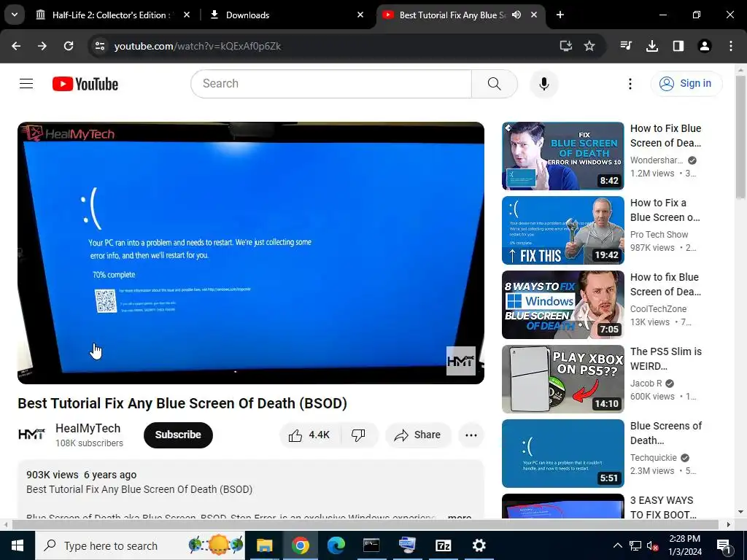This screenshot has width=747, height=560.
Task: Open the HealMyTech channel name link
Action: 88,428
